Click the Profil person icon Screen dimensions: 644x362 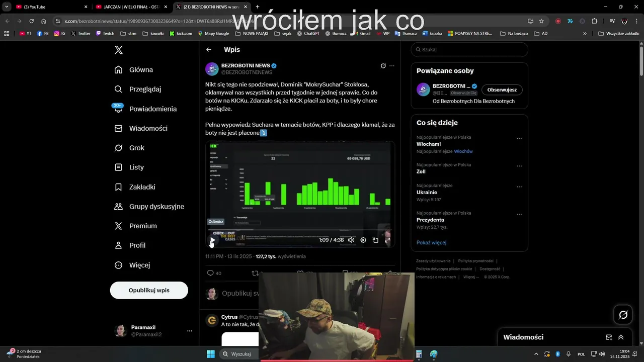coord(118,245)
